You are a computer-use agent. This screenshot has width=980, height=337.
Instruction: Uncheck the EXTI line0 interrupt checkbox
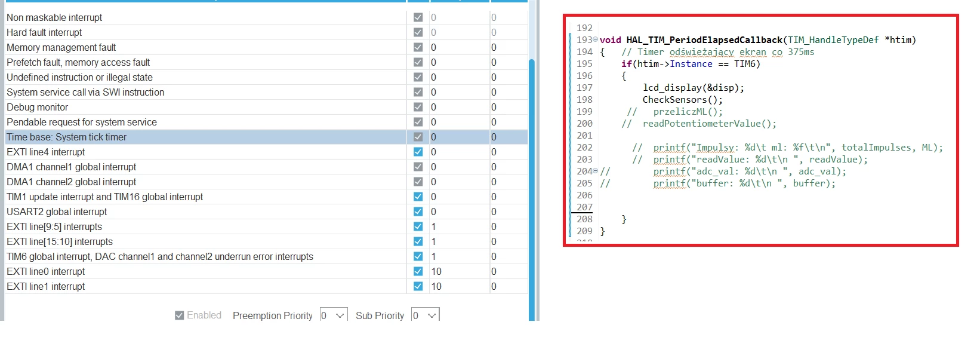(x=418, y=271)
